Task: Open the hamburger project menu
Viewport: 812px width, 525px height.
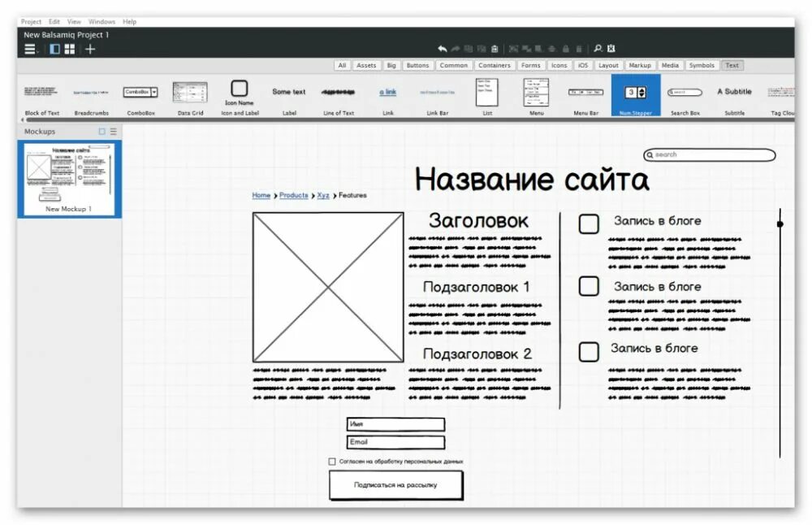Action: (x=31, y=50)
